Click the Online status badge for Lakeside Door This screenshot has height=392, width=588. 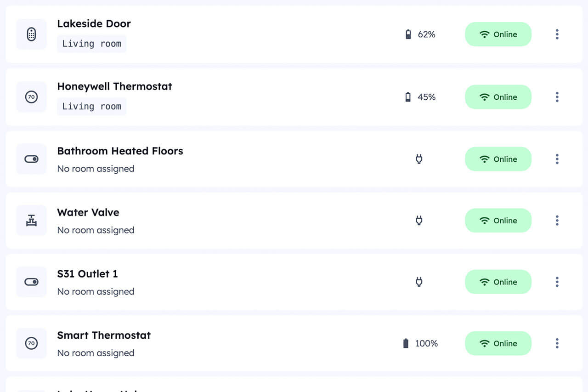click(x=498, y=34)
